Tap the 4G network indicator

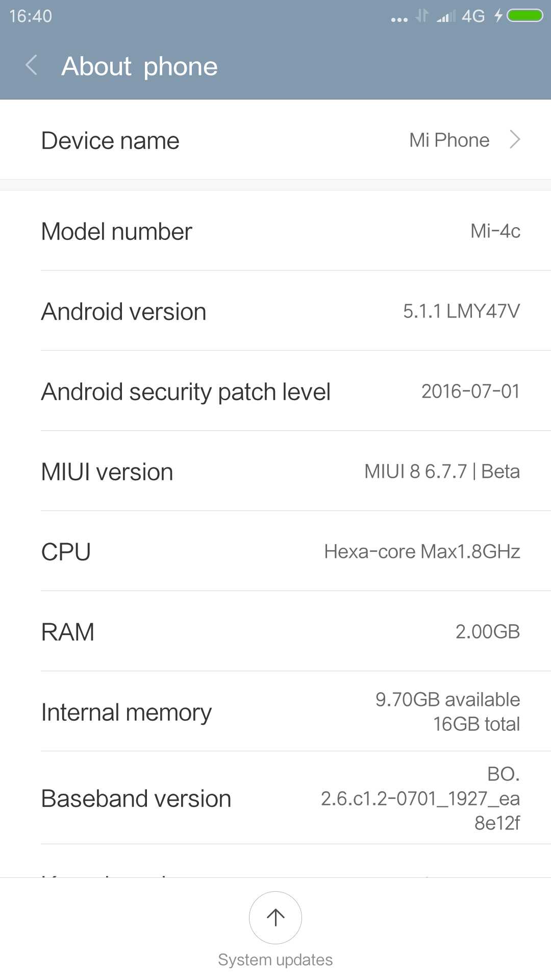pos(473,16)
